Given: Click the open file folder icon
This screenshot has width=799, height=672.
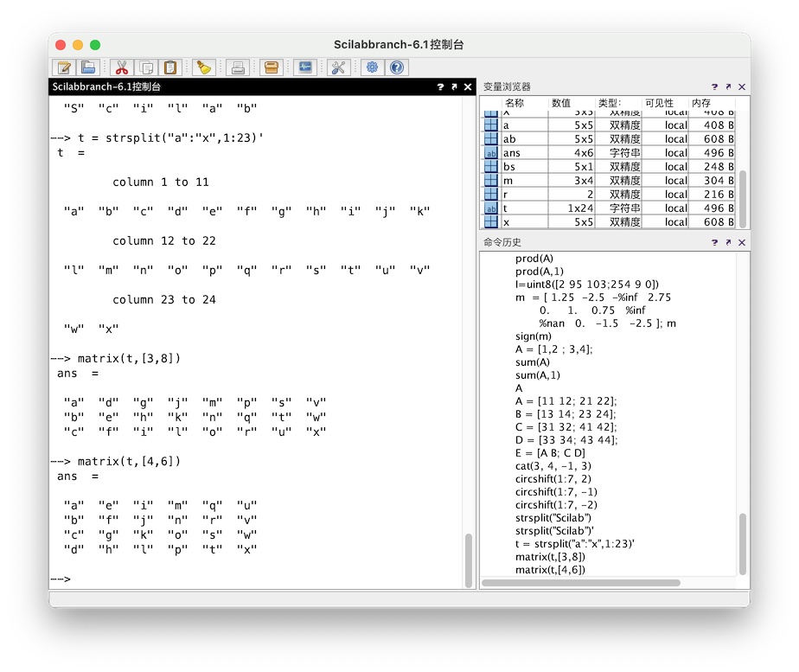Looking at the screenshot, I should pos(88,67).
